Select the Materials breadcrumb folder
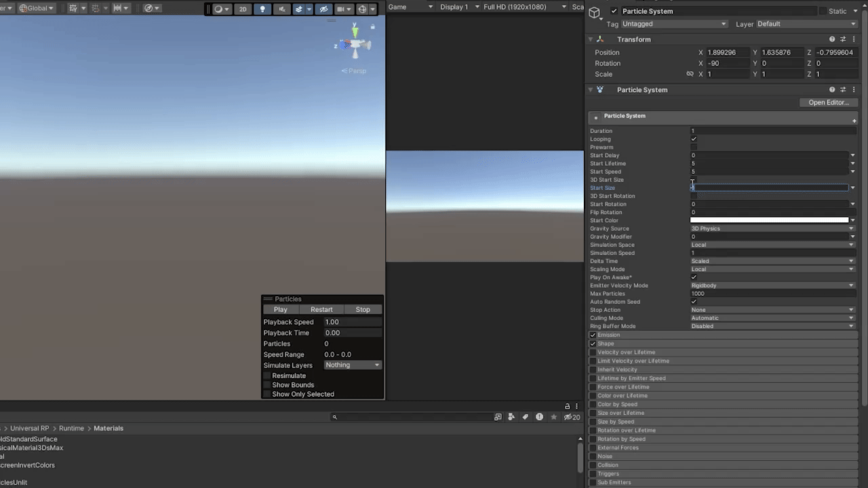Image resolution: width=868 pixels, height=488 pixels. tap(108, 428)
